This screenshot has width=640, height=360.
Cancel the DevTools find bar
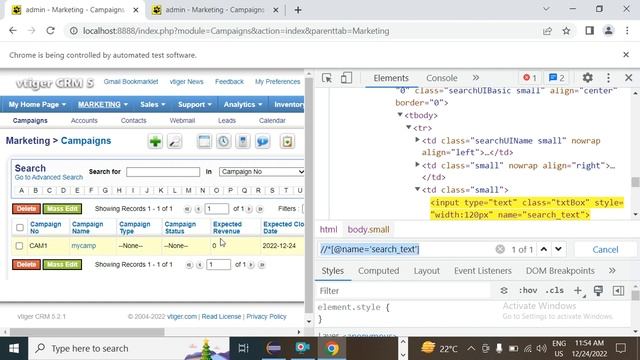[x=605, y=249]
